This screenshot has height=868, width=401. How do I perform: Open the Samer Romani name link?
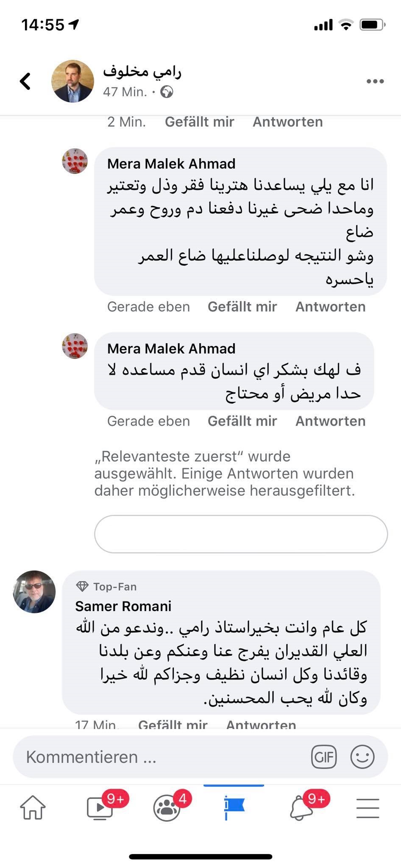point(123,606)
